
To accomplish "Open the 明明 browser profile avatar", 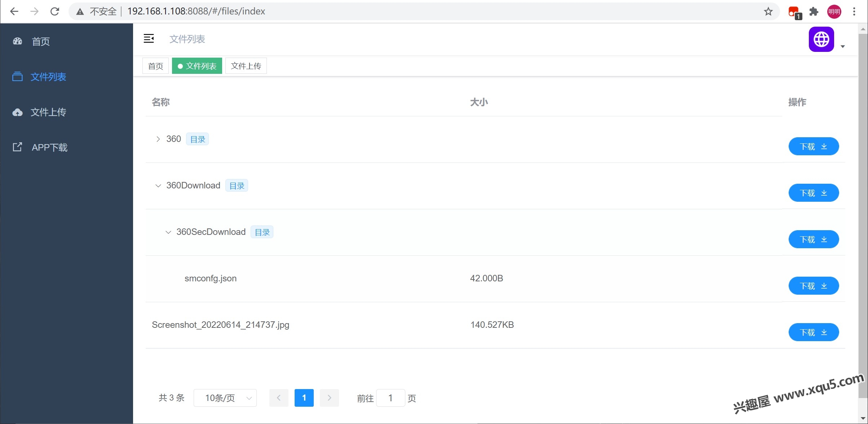I will 834,12.
